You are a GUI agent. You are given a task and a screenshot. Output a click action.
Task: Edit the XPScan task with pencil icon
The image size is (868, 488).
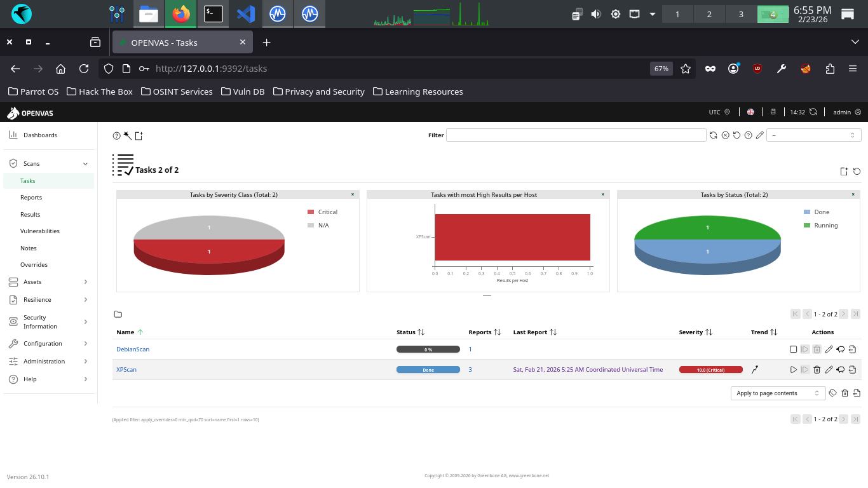(829, 370)
